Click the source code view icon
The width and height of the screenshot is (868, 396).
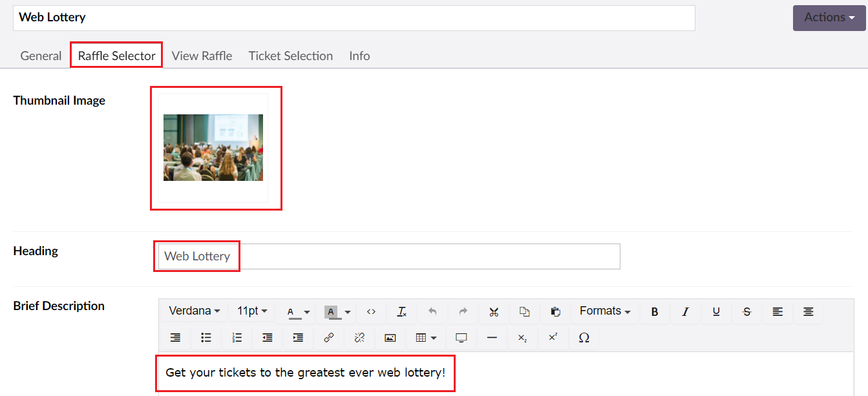(x=371, y=311)
